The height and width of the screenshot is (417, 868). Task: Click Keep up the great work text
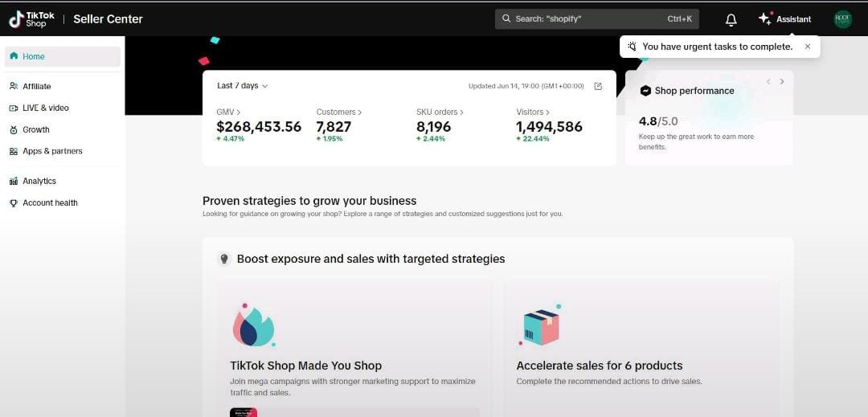click(x=696, y=141)
